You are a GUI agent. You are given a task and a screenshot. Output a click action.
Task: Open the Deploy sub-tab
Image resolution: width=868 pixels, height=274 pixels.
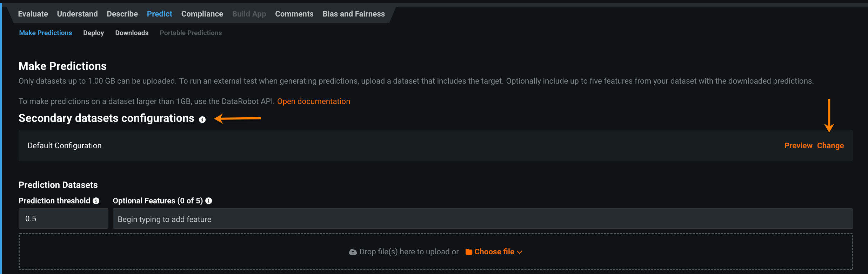(x=93, y=33)
